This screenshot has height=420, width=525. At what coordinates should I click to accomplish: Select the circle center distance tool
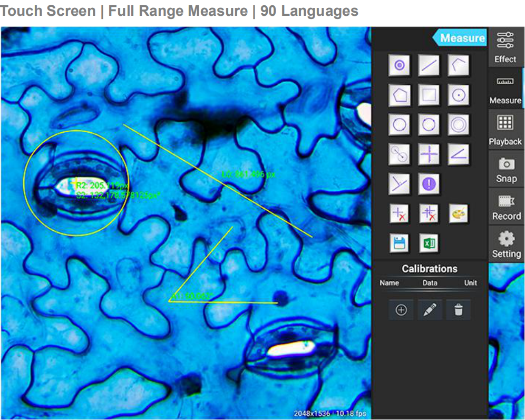pyautogui.click(x=399, y=154)
